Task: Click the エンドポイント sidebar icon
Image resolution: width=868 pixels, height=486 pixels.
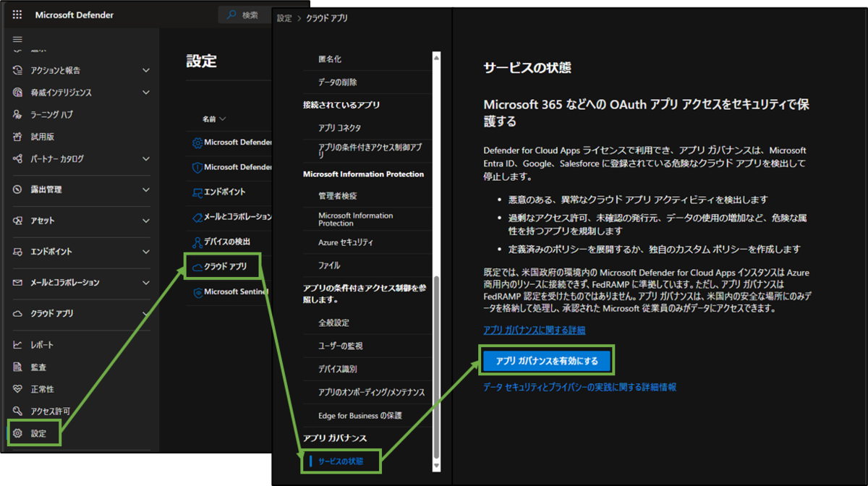Action: [18, 252]
